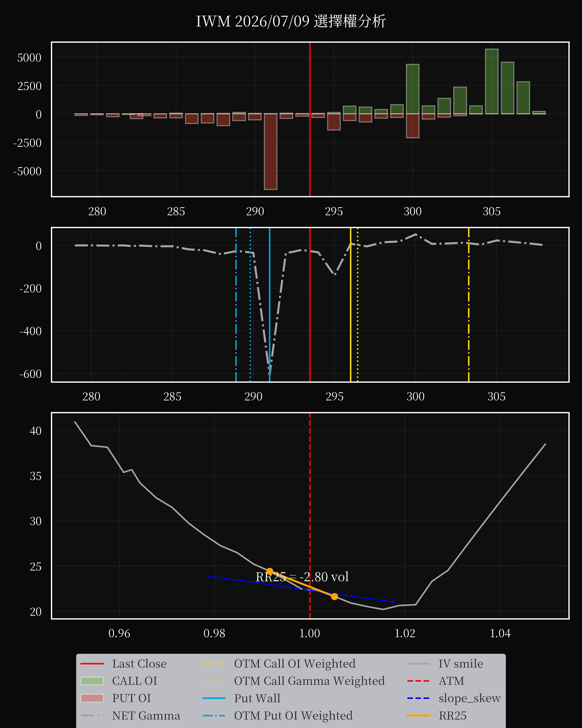
Task: Click the large put OI bar at strike 291
Action: point(271,152)
